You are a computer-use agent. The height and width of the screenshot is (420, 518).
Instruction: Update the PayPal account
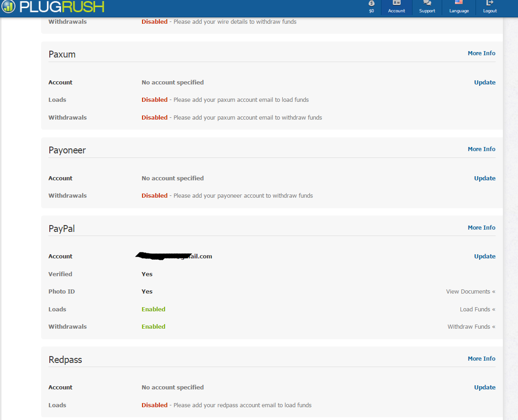[485, 256]
